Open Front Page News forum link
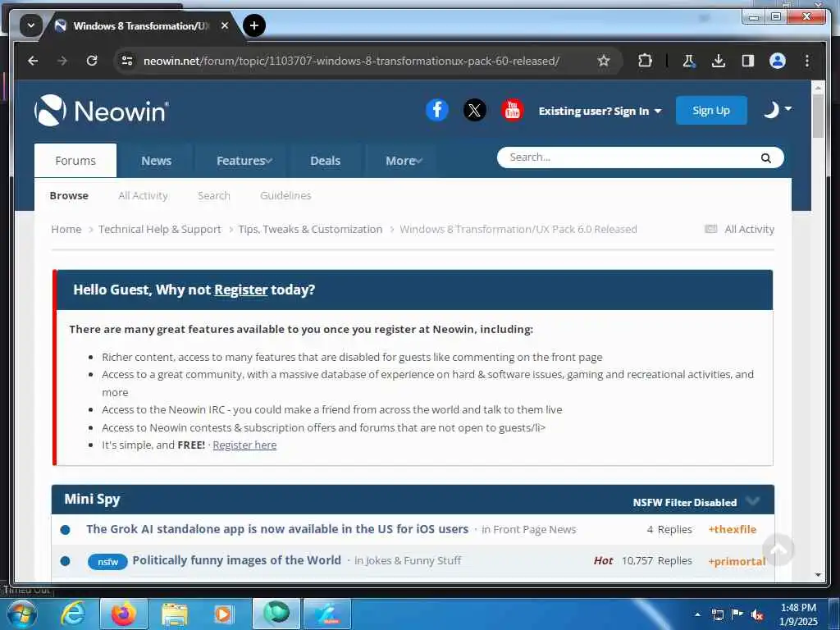 point(534,530)
